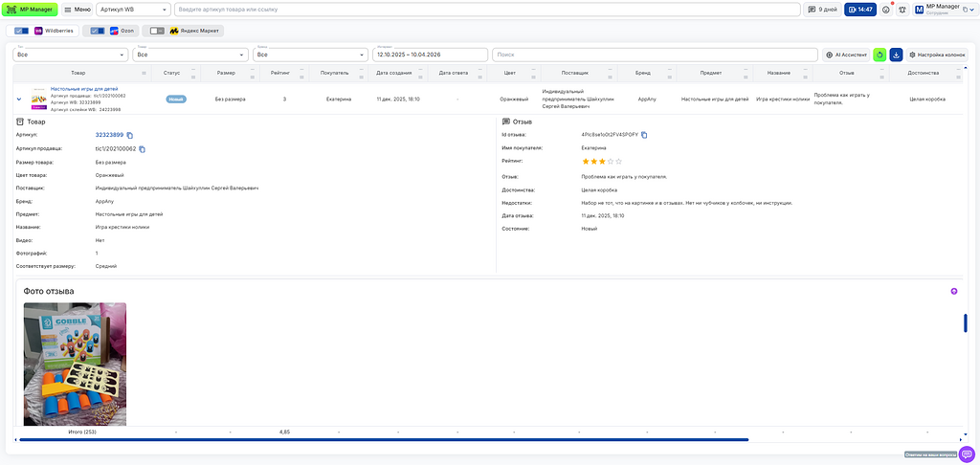Open the Артикул WB dropdown
Screen dimensions: 980x465
tap(134, 10)
